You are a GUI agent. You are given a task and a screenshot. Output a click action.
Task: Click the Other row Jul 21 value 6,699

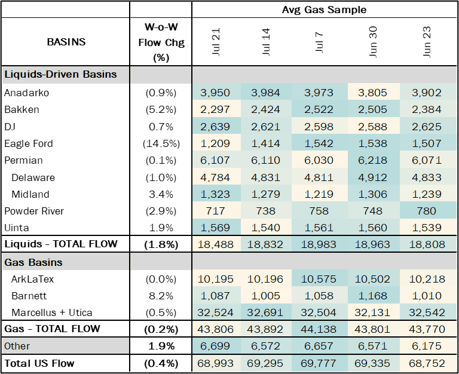click(x=215, y=346)
